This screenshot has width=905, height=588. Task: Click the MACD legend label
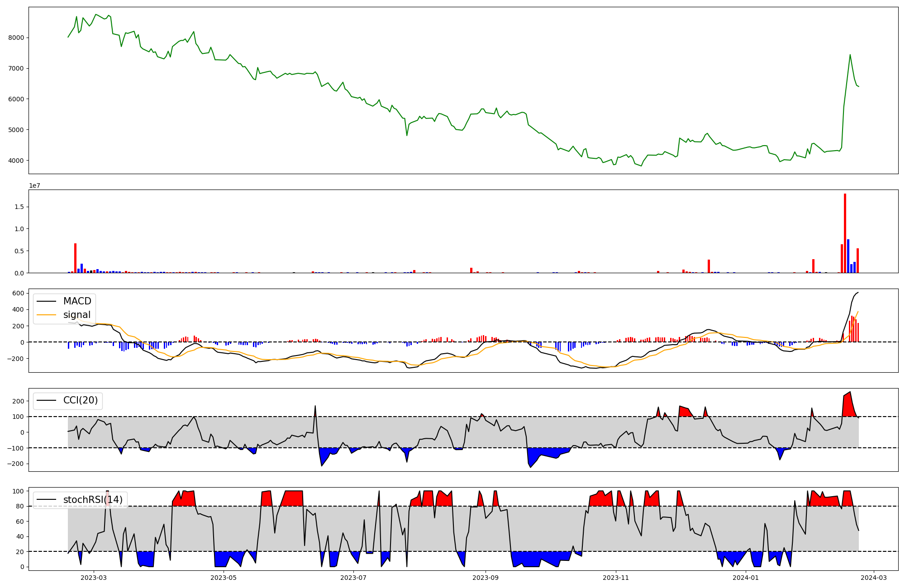click(77, 301)
